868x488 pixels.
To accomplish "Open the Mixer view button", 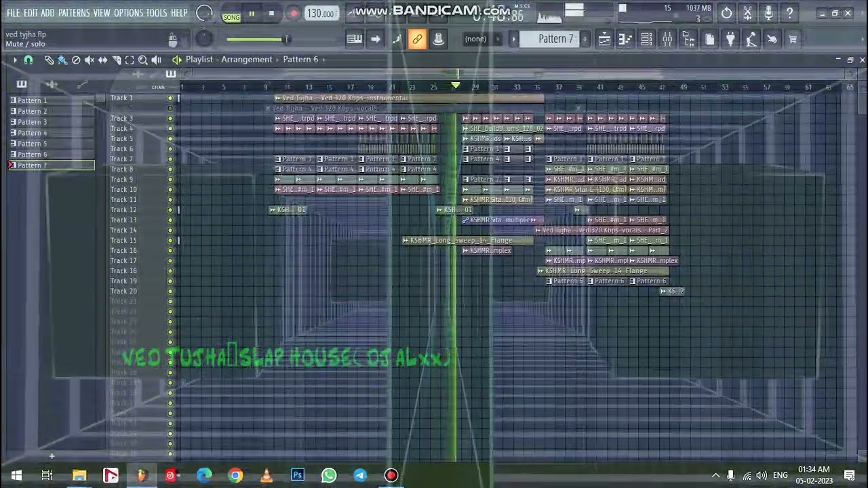I will [x=667, y=39].
